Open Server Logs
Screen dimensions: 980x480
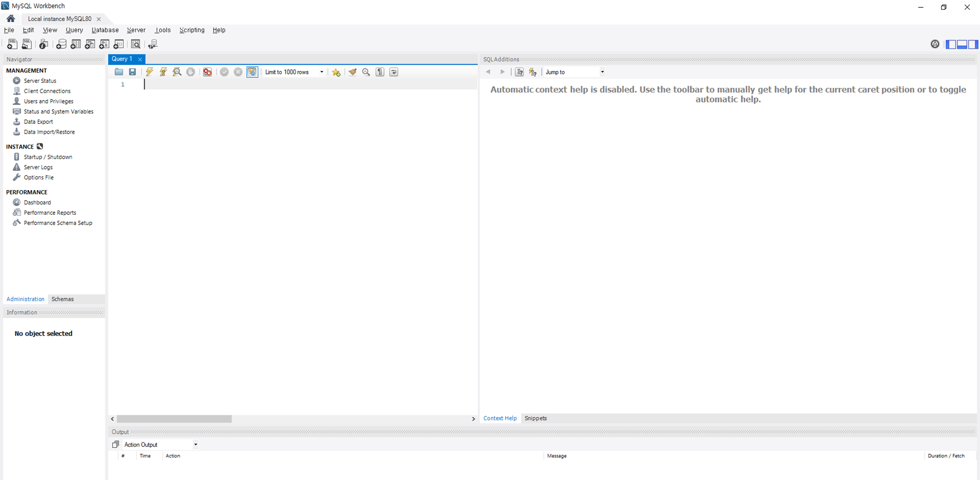tap(38, 168)
